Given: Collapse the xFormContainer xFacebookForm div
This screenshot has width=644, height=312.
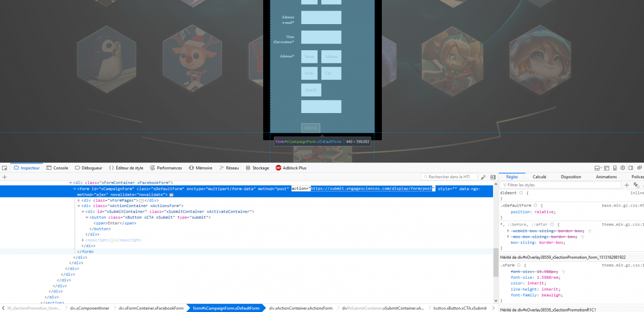Looking at the screenshot, I should (70, 183).
